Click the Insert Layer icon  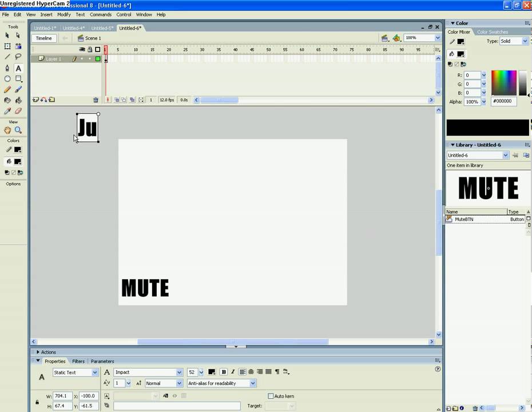click(x=35, y=100)
